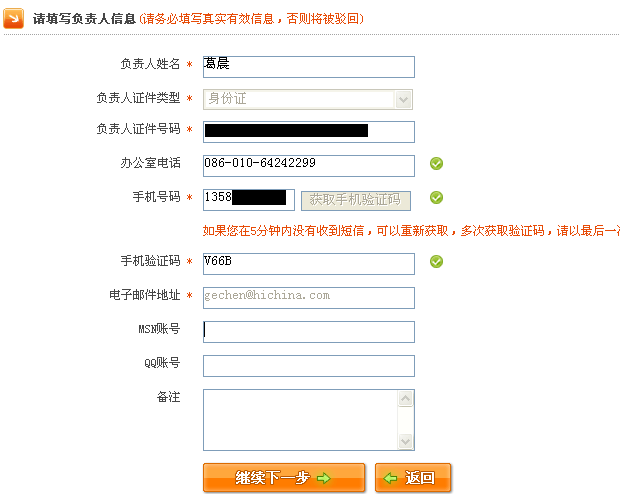Click the 手机号码 input field
This screenshot has width=620, height=494.
point(248,198)
